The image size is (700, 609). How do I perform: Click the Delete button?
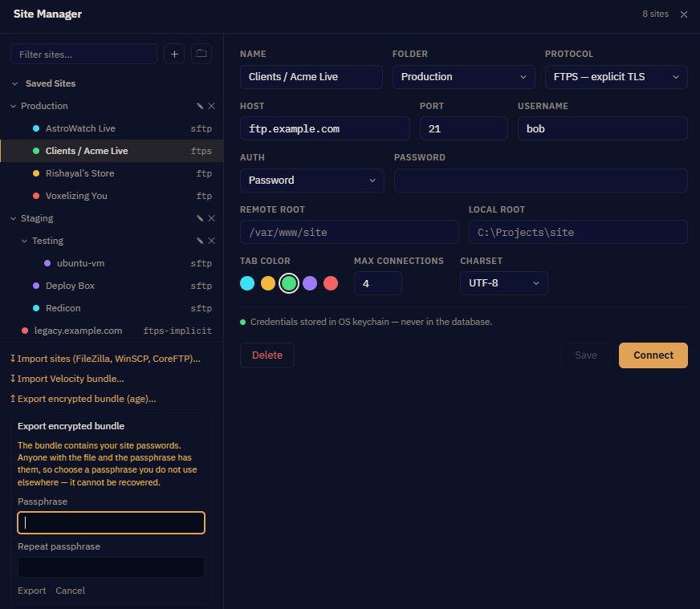pyautogui.click(x=267, y=355)
